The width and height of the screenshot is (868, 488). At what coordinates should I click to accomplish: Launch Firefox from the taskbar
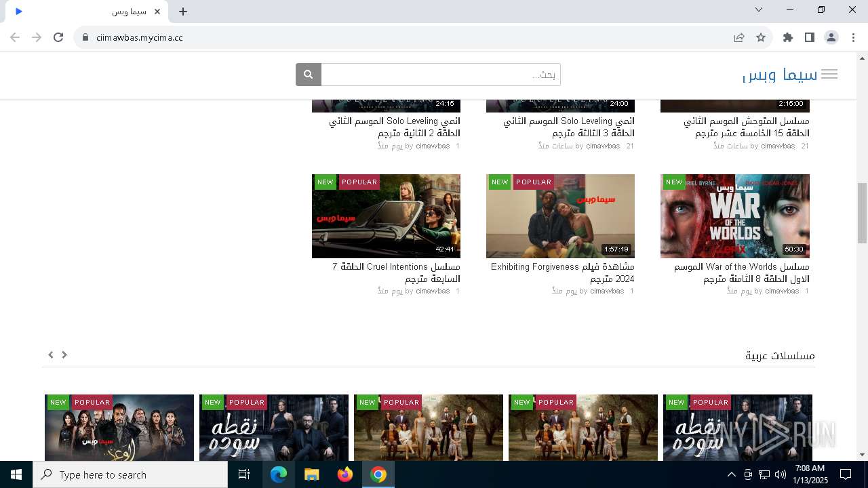345,474
